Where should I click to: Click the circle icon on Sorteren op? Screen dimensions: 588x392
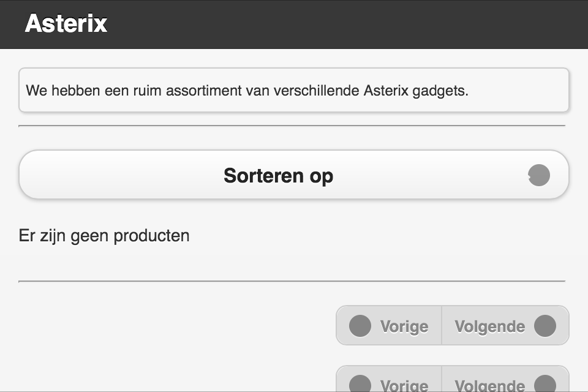pos(539,176)
